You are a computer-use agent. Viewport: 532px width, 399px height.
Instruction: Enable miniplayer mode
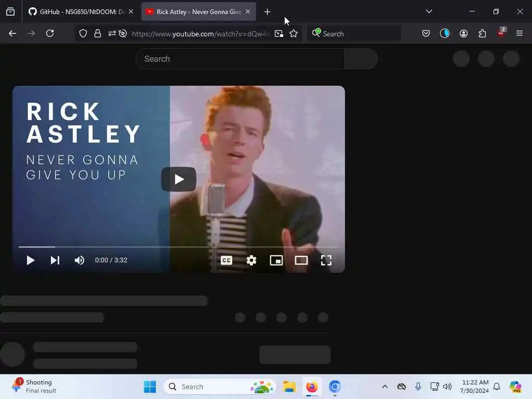click(x=276, y=260)
